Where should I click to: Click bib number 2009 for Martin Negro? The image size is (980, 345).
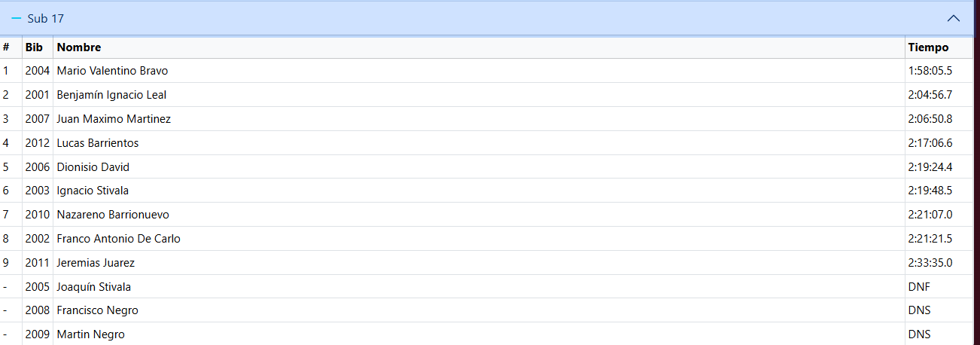[38, 334]
